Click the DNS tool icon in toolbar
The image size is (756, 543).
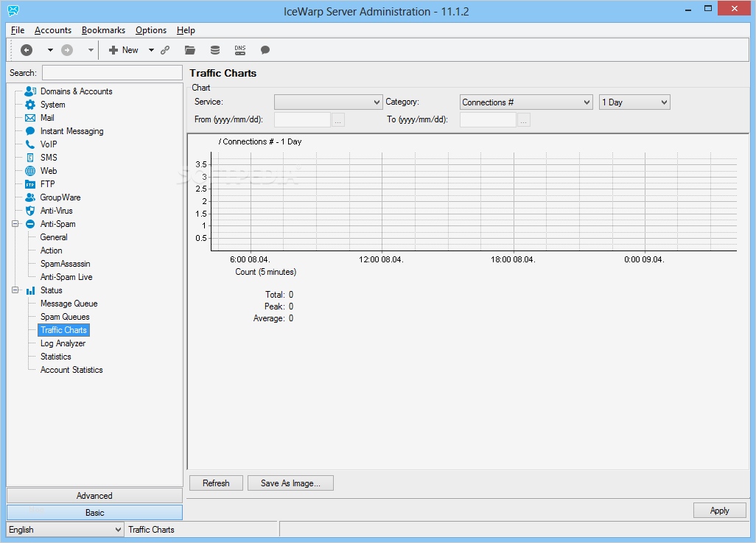pyautogui.click(x=240, y=50)
